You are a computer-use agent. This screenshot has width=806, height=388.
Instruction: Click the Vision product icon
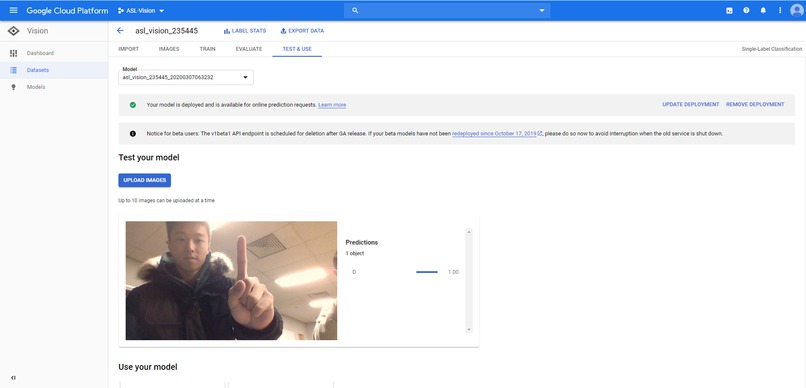tap(13, 31)
